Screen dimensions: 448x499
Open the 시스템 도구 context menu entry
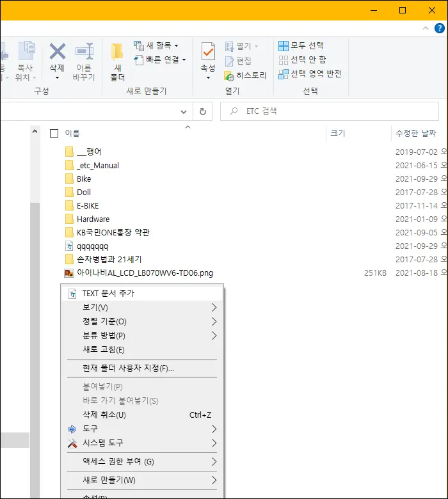tap(142, 443)
